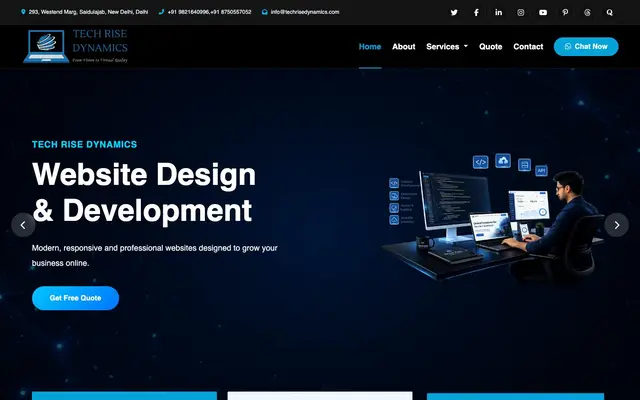Start a WhatsApp chat via Chat Now

[586, 47]
